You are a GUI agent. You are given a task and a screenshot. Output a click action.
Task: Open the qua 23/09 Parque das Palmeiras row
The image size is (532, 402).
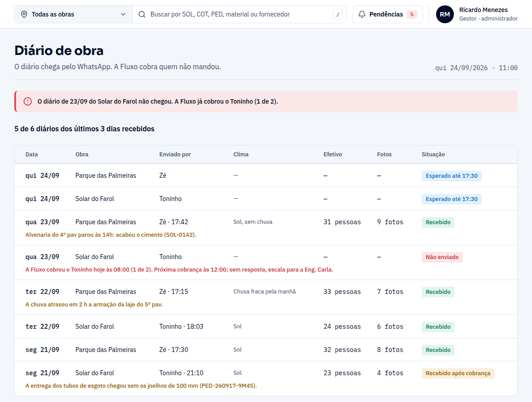(266, 227)
